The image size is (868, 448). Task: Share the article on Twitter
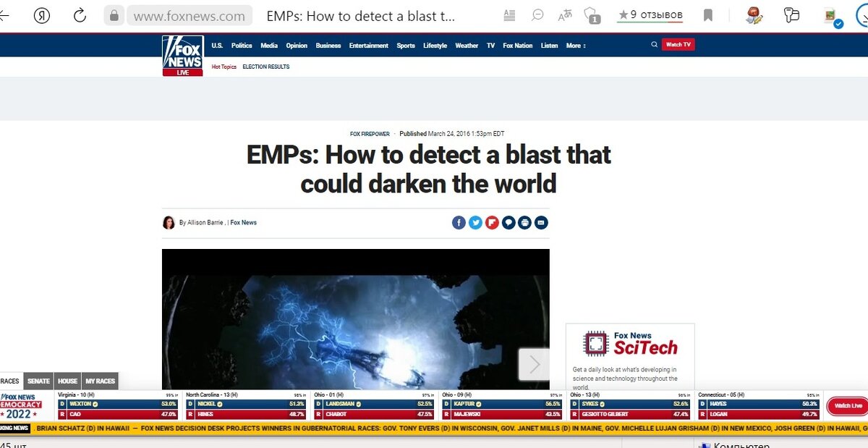point(475,223)
